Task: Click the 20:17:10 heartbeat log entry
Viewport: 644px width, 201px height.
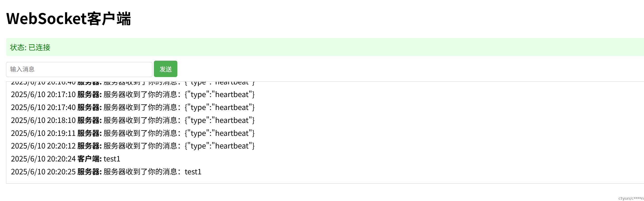Action: pyautogui.click(x=133, y=94)
